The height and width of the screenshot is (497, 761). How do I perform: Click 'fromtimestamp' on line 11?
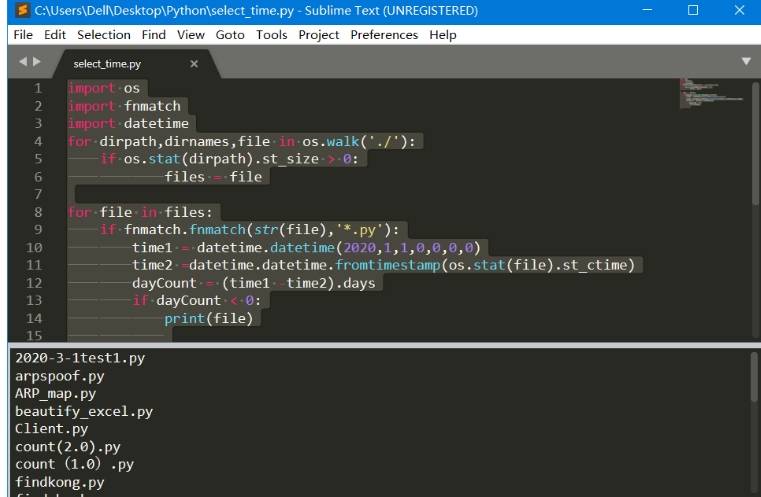pyautogui.click(x=388, y=265)
